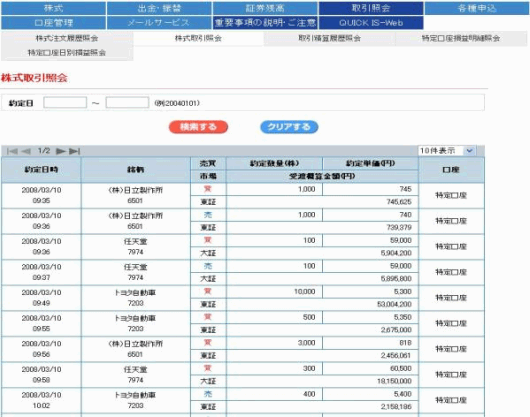The width and height of the screenshot is (530, 417).
Task: Open the 10件表示 display count dropdown
Action: pos(447,151)
